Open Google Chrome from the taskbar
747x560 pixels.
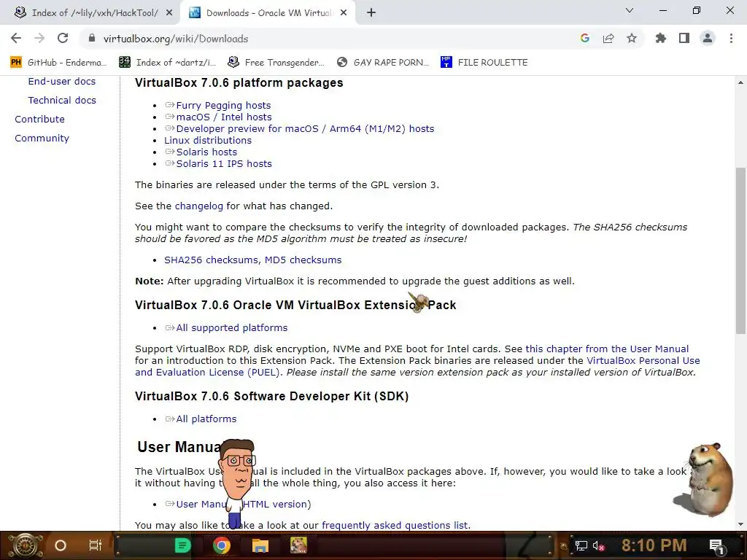[221, 545]
